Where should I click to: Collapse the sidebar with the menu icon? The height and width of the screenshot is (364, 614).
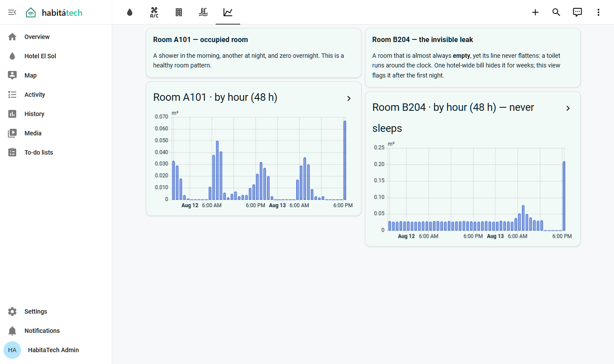[12, 12]
